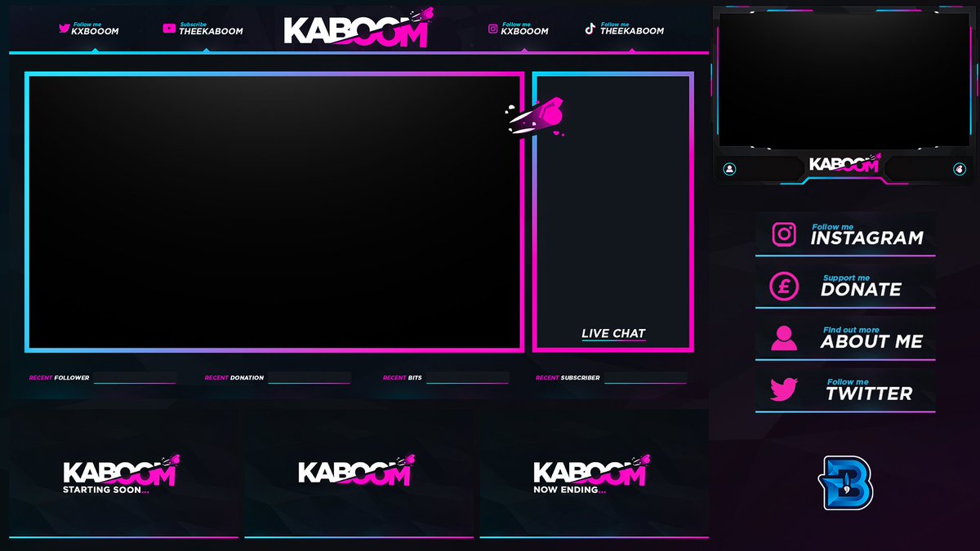Select the middle KABOOM screen thumbnail
The height and width of the screenshot is (551, 980).
click(x=359, y=473)
